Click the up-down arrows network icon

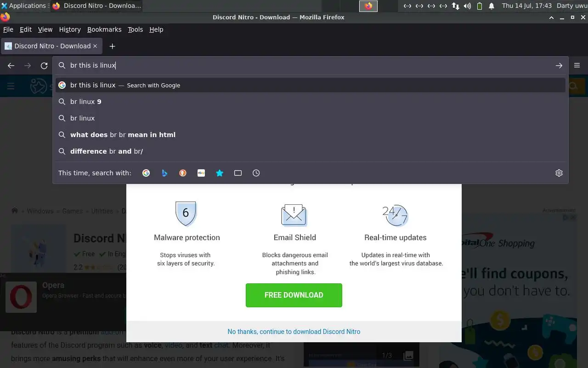455,6
